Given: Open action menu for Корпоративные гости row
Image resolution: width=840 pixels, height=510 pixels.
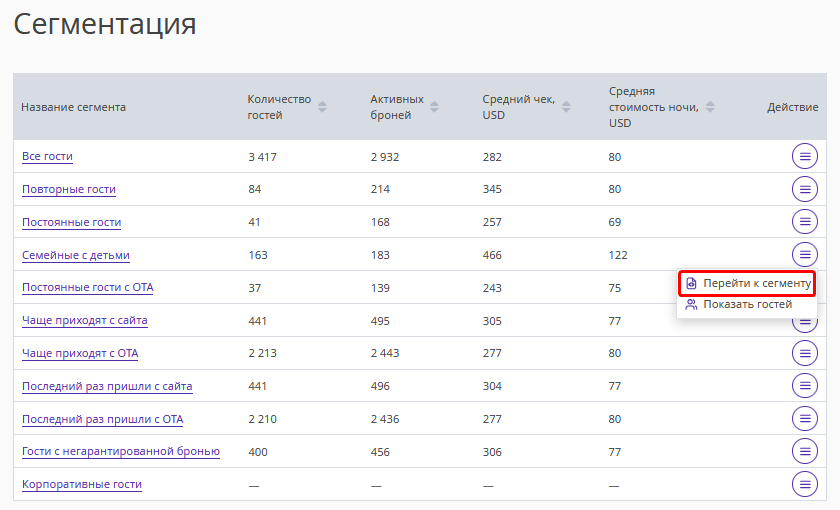Looking at the screenshot, I should [805, 484].
